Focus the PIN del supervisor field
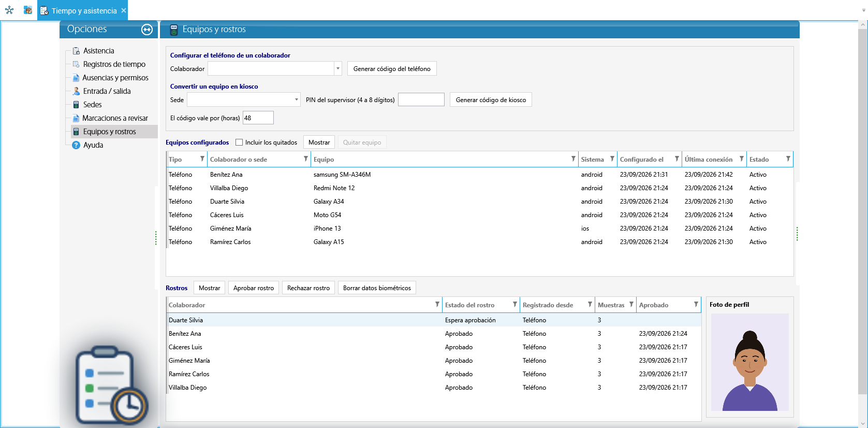Image resolution: width=868 pixels, height=428 pixels. coord(421,99)
